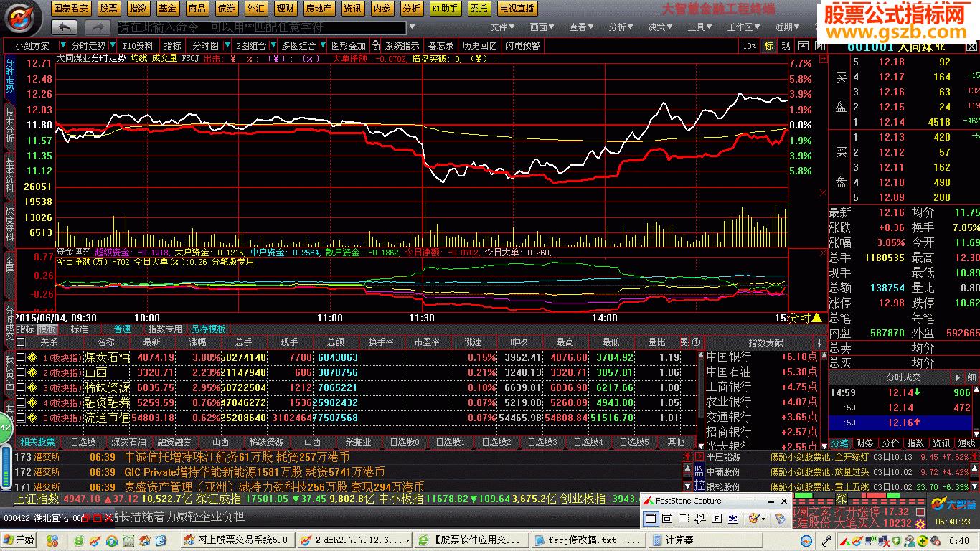Tick the checkbox for the 融资融券 row

click(x=21, y=402)
